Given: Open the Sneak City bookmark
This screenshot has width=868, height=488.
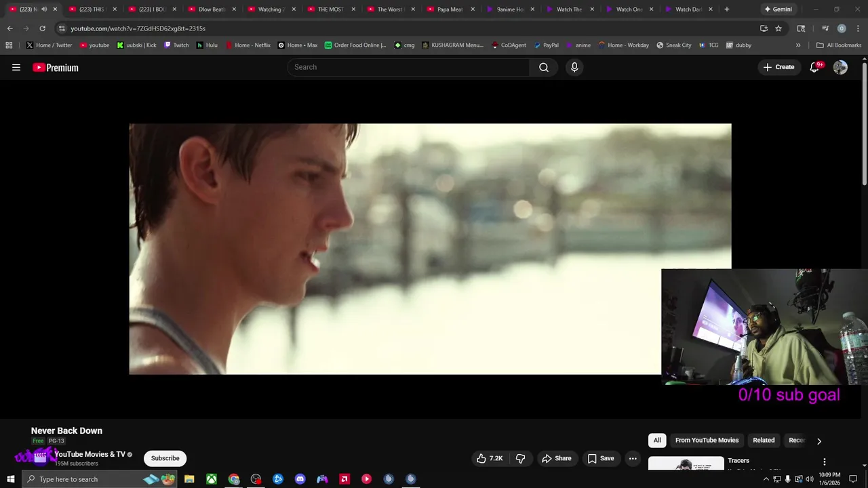Looking at the screenshot, I should coord(674,45).
